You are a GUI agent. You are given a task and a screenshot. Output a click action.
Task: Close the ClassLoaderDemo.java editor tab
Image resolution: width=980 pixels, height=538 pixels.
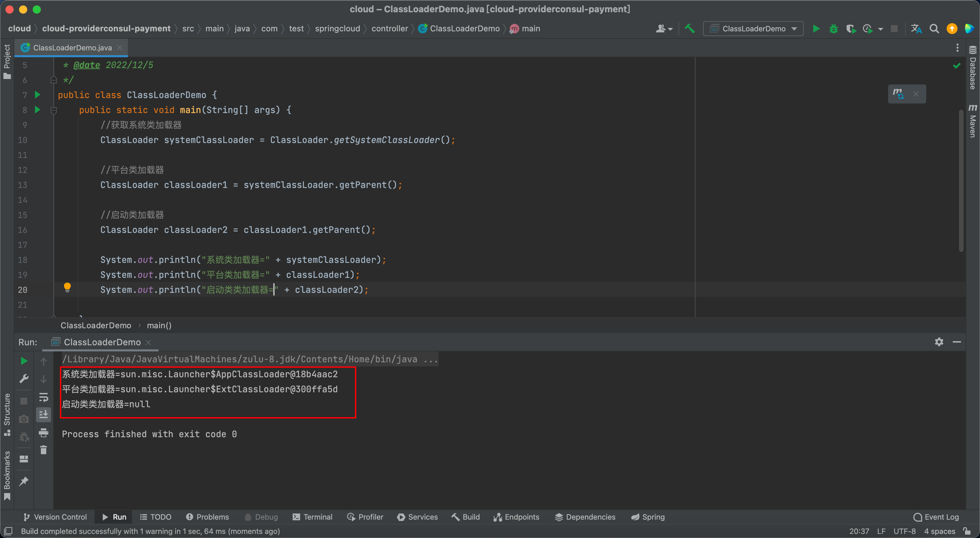tap(120, 48)
